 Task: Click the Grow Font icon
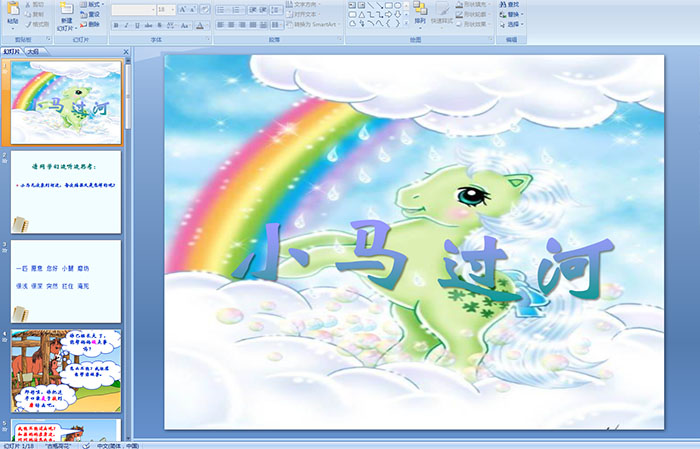pyautogui.click(x=183, y=9)
